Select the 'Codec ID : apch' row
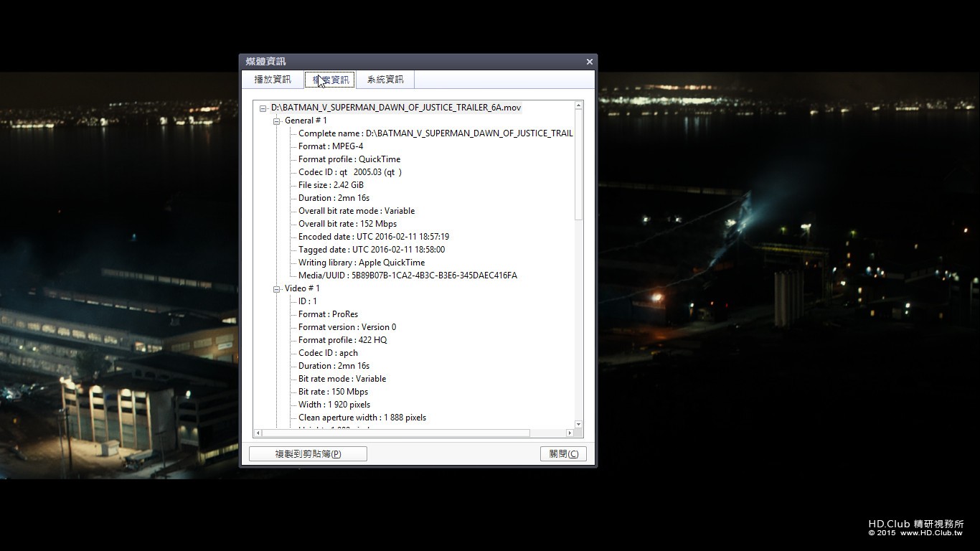The image size is (980, 551). (x=328, y=353)
